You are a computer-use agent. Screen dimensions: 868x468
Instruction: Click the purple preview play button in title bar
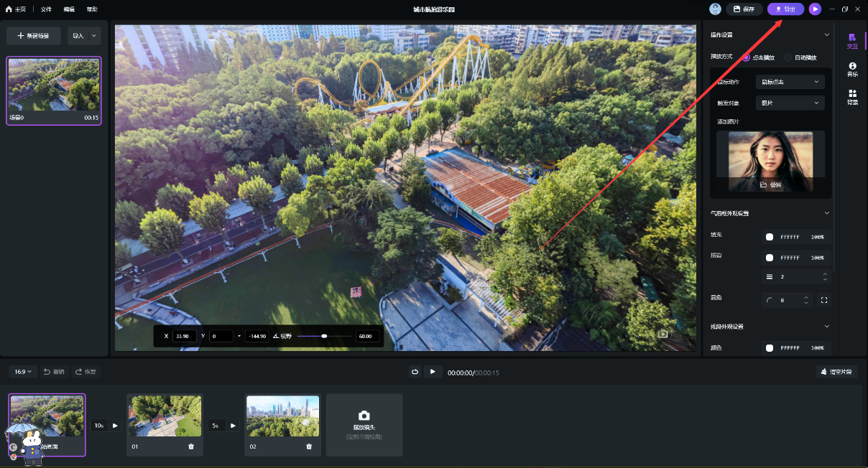coord(814,9)
